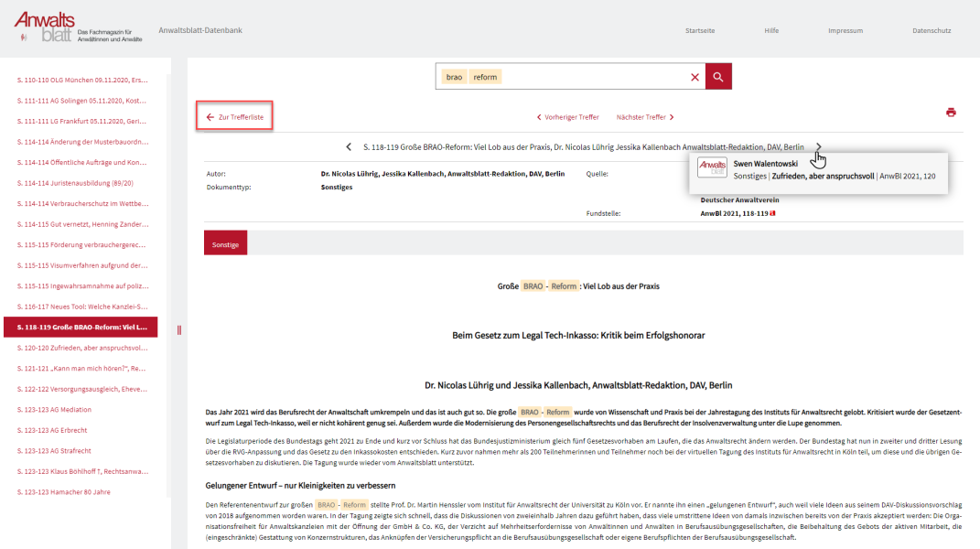
Task: Open the Impressum page
Action: click(845, 30)
